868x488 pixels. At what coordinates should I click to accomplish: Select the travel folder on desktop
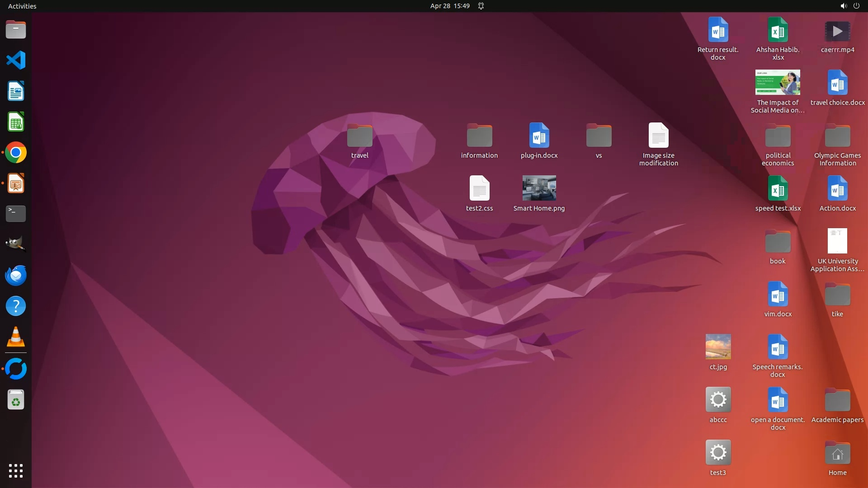click(359, 136)
